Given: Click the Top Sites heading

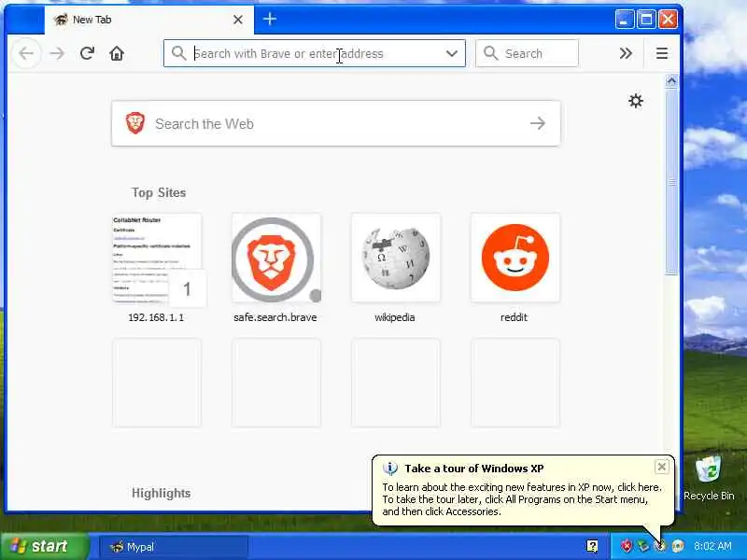Looking at the screenshot, I should pos(159,192).
